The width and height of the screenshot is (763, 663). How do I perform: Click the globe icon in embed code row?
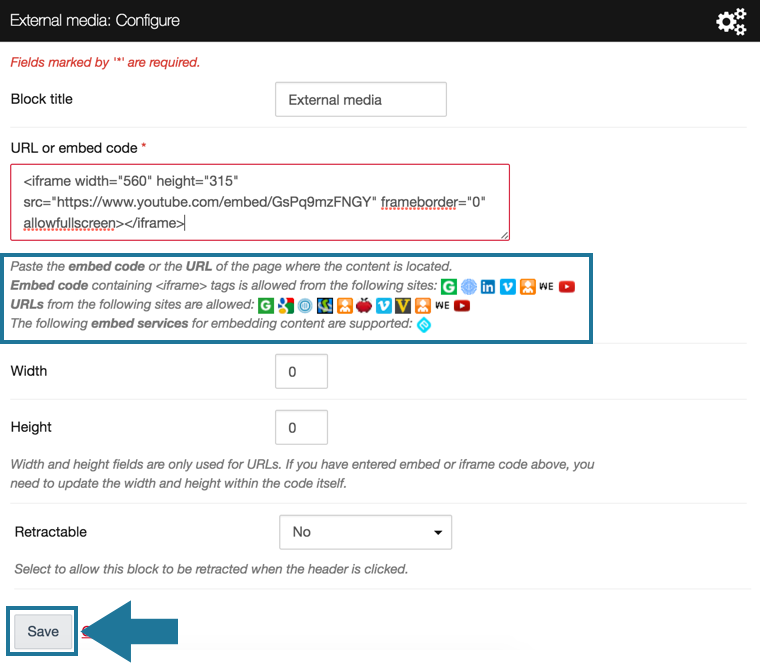pos(468,286)
